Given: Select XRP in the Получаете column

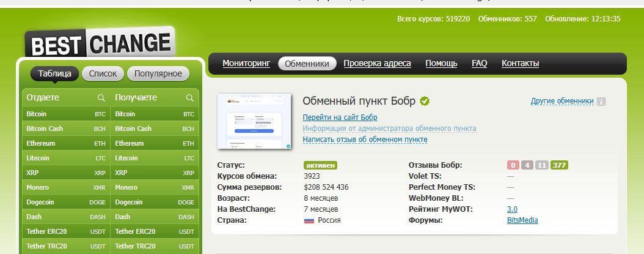Looking at the screenshot, I should [155, 173].
